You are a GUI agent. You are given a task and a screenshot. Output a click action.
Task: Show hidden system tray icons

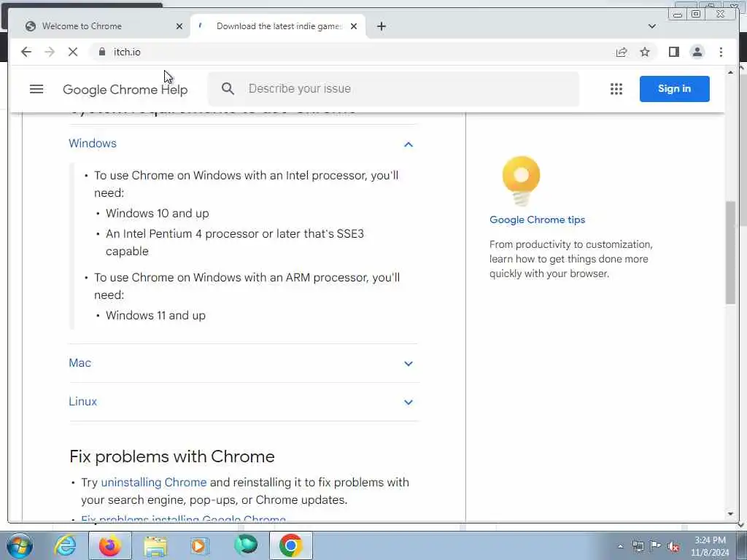point(620,546)
